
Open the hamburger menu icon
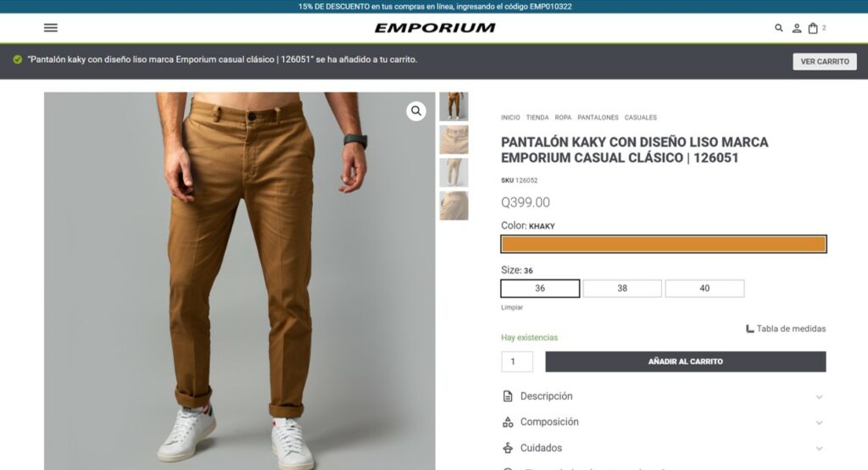50,28
